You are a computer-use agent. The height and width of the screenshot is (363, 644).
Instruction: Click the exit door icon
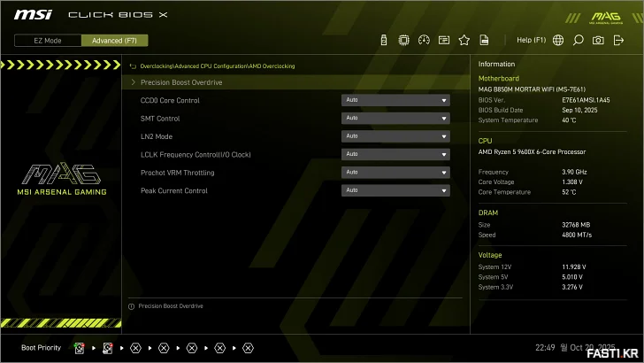(x=618, y=41)
